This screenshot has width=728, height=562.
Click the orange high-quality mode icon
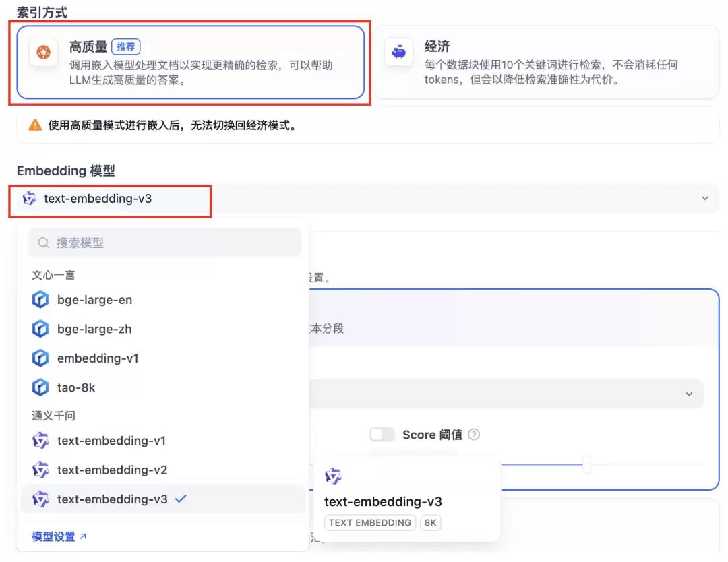[44, 53]
